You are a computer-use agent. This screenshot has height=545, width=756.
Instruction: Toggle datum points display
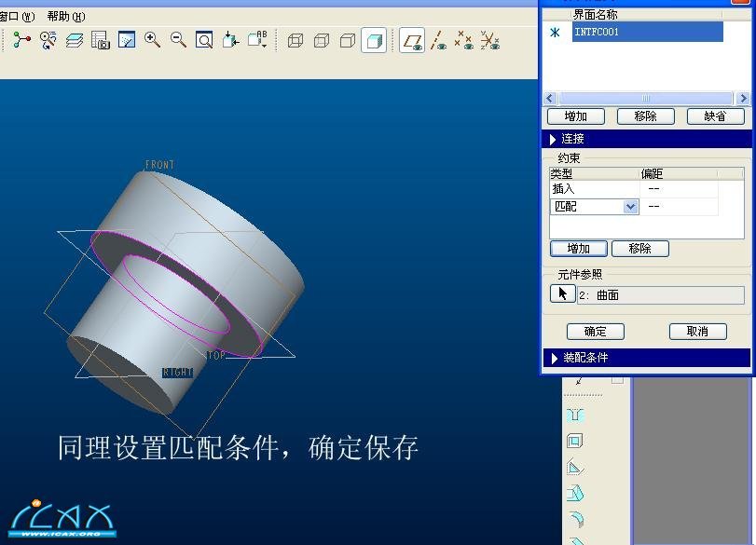pyautogui.click(x=463, y=41)
